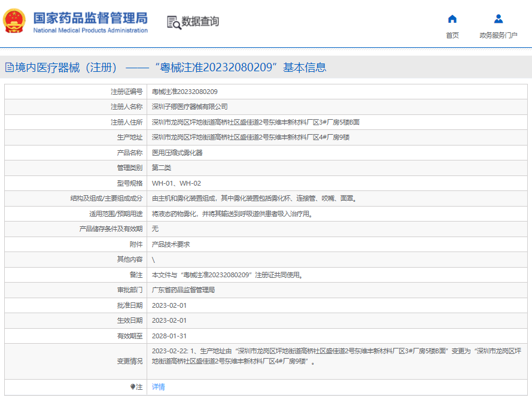Click the 注册证编号 row label
Image resolution: width=532 pixels, height=400 pixels.
pyautogui.click(x=126, y=92)
